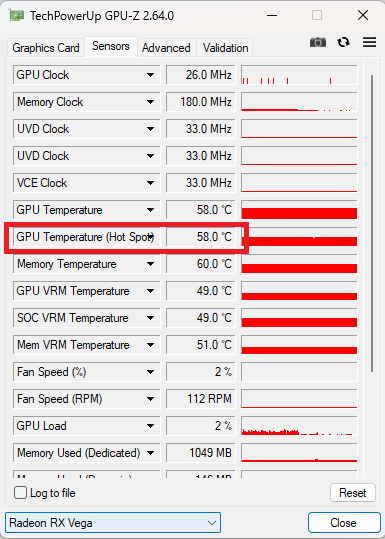Screen dimensions: 385x539
Task: Expand the GPU Load sensor dropdown
Action: [150, 426]
